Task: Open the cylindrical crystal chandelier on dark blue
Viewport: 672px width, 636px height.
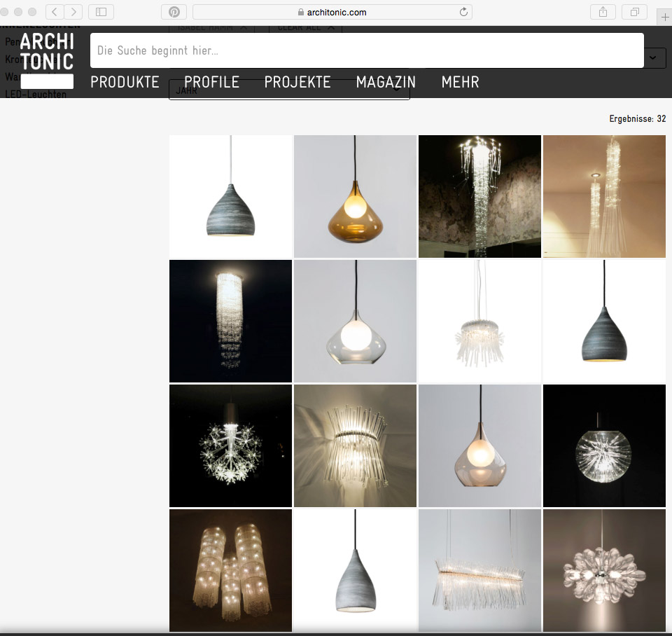Action: (230, 322)
